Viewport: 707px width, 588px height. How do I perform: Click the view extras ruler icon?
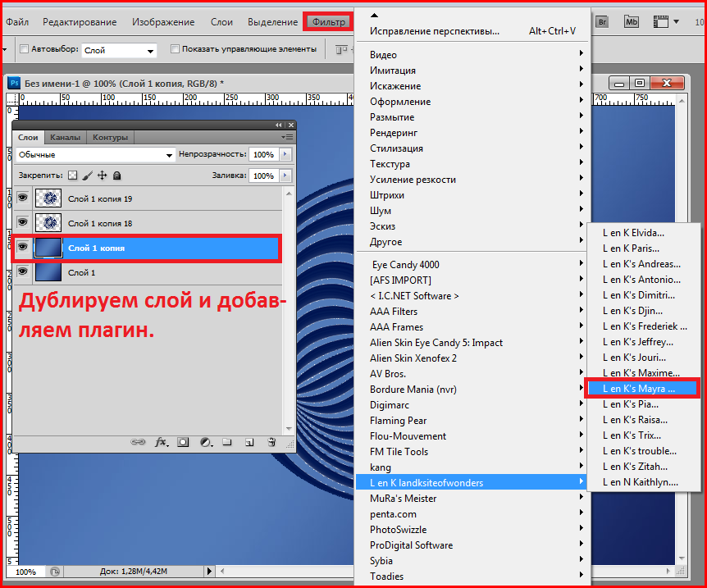[x=660, y=21]
